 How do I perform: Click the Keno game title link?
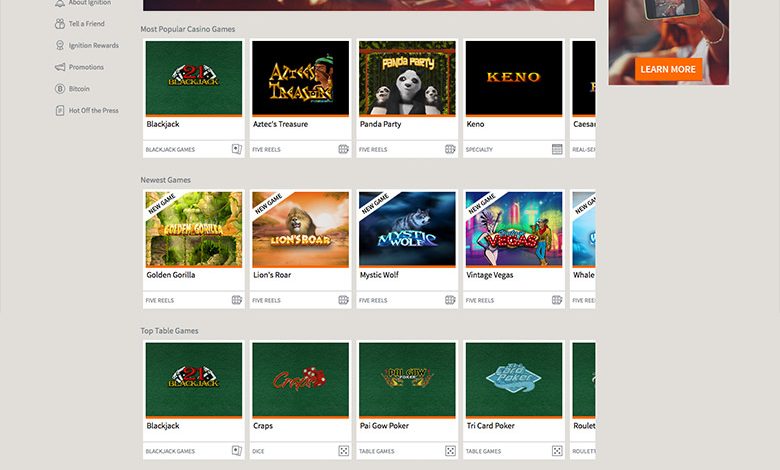(475, 124)
